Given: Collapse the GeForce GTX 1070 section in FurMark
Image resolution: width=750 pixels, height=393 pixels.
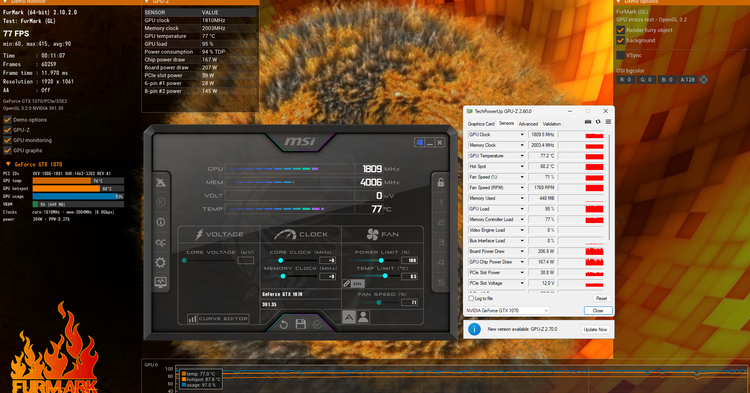Looking at the screenshot, I should (8, 164).
